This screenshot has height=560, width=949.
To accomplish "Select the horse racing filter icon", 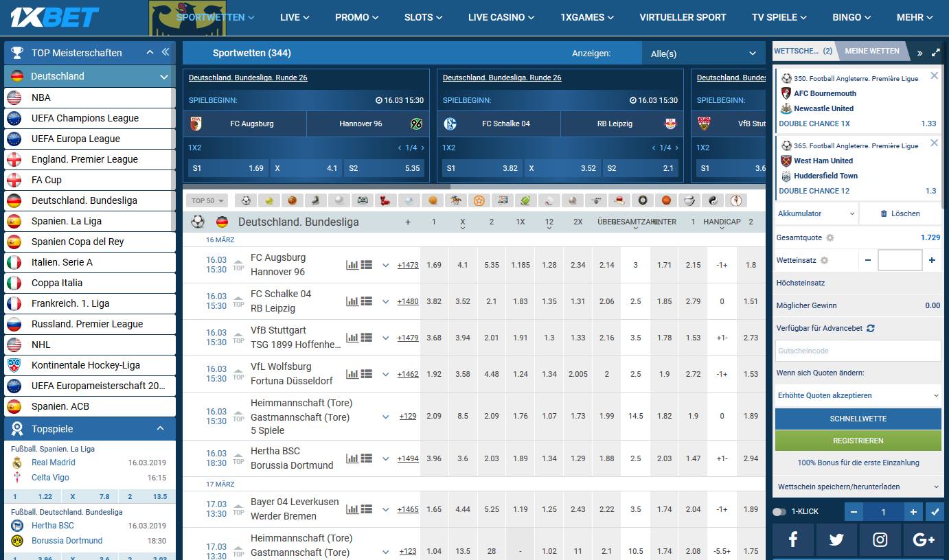I will [x=456, y=200].
